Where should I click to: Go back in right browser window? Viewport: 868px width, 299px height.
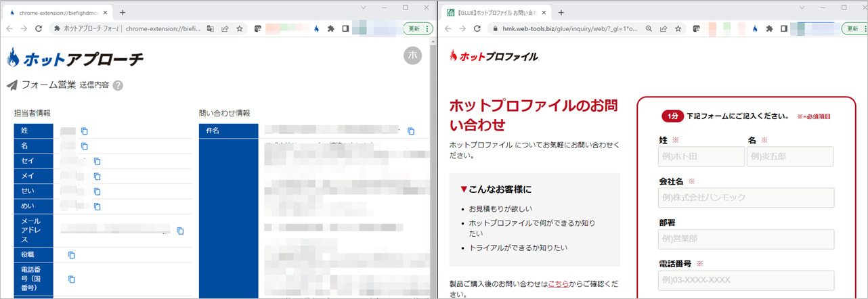pyautogui.click(x=448, y=29)
